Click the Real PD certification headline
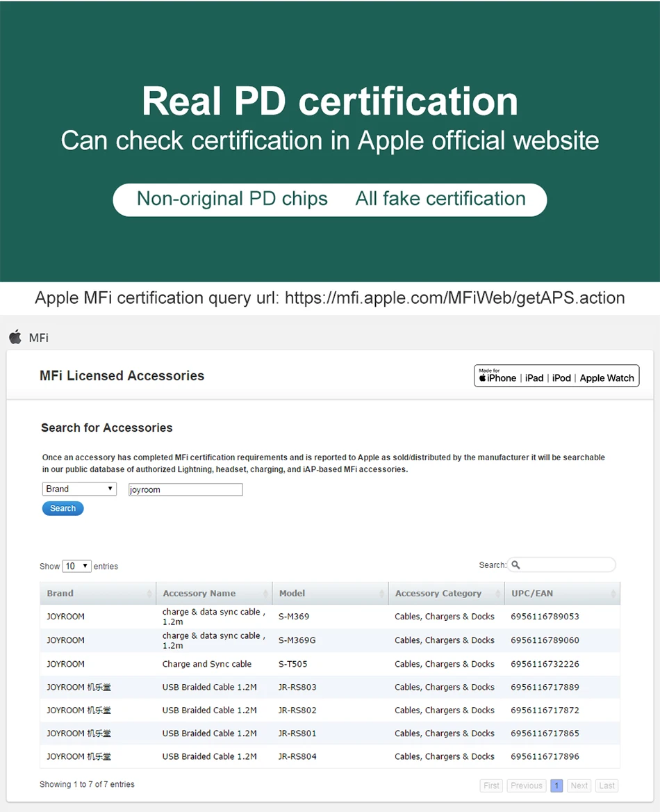The height and width of the screenshot is (812, 660). pos(330,101)
